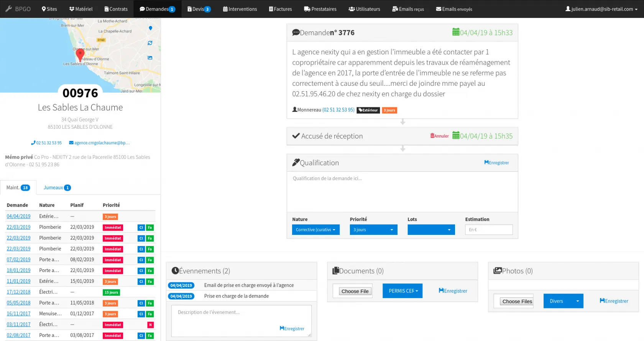Open the Nature dropdown 'Corrective (curative'

click(315, 230)
